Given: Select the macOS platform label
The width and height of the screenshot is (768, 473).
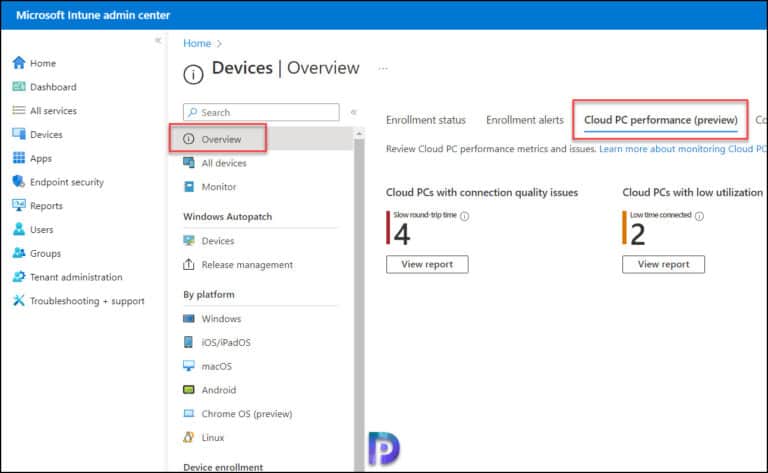Looking at the screenshot, I should 216,366.
